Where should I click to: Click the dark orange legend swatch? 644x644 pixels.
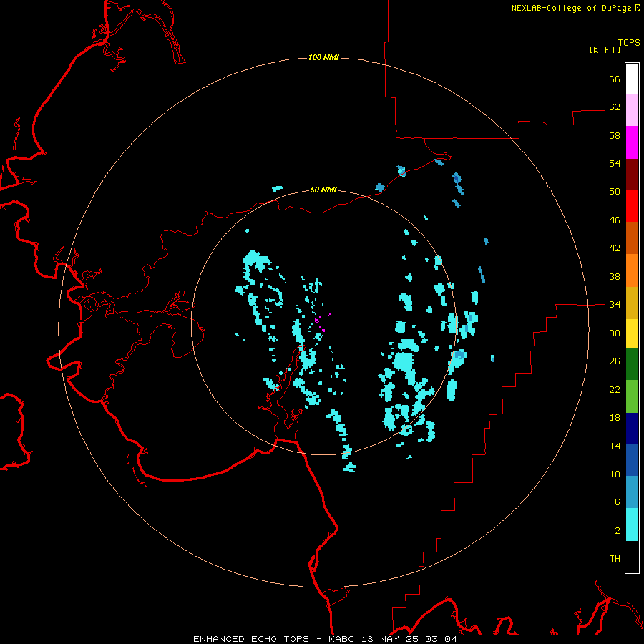point(632,238)
